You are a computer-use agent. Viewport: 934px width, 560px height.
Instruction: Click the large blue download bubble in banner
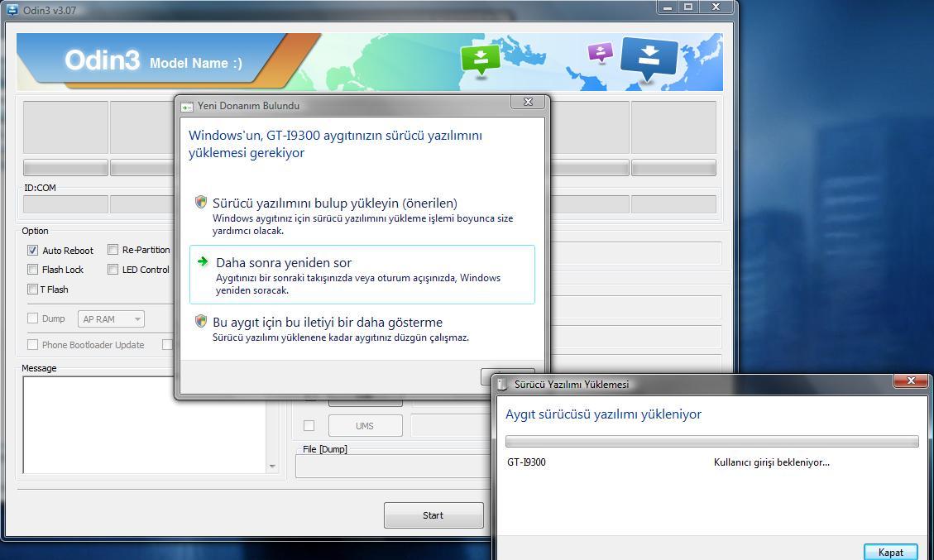click(x=649, y=59)
